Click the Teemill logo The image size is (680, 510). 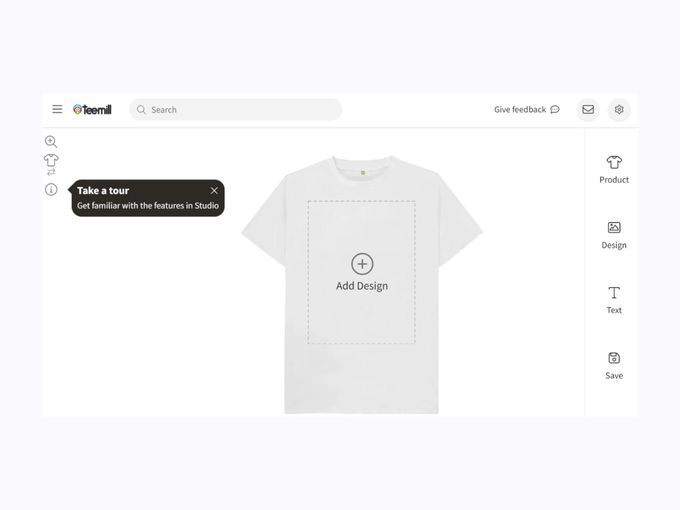[92, 110]
